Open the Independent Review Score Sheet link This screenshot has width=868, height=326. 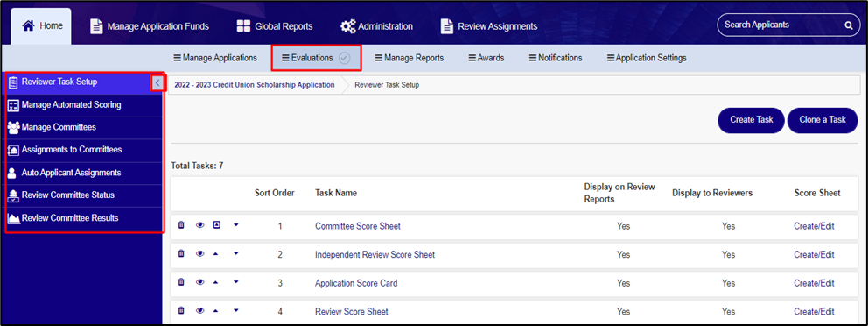374,254
